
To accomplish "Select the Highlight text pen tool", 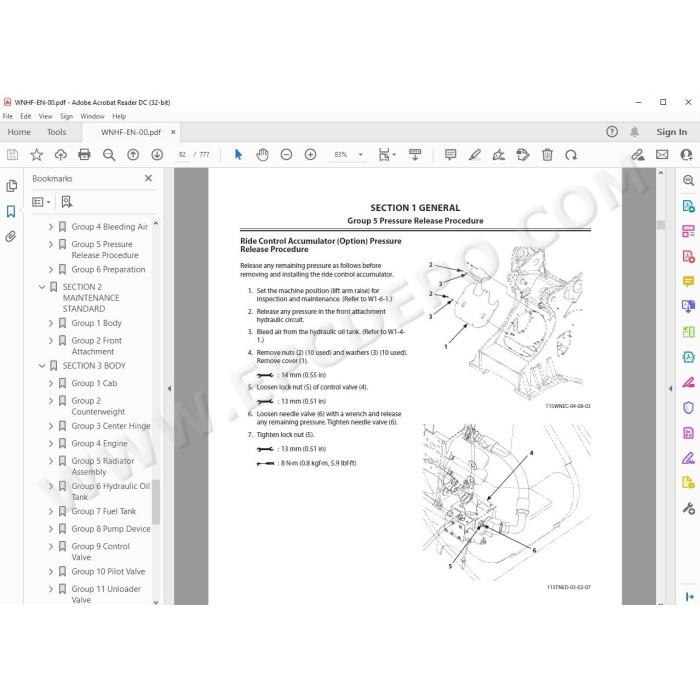I will 475,155.
